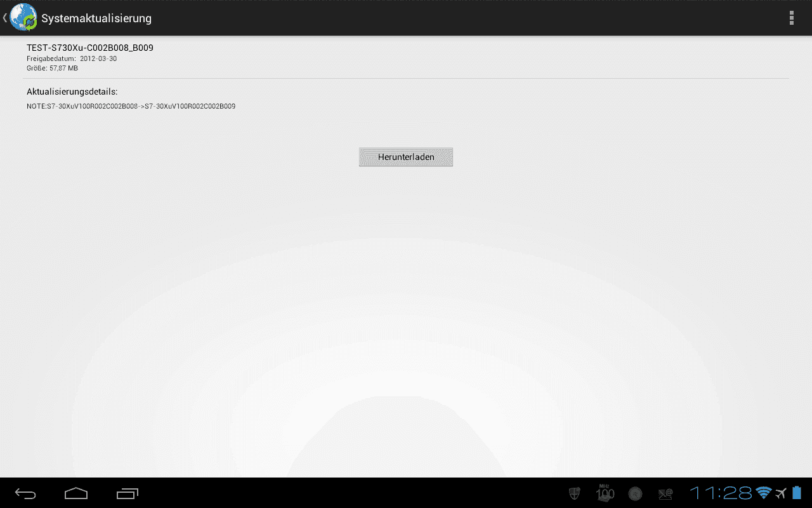812x508 pixels.
Task: Tap the Android back navigation button
Action: [x=25, y=493]
